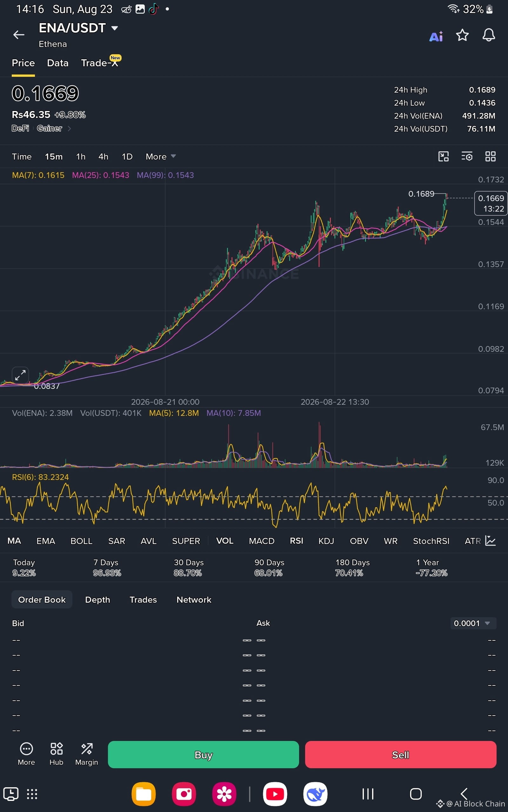This screenshot has height=812, width=508.
Task: Tap the home navigation button
Action: 416,794
